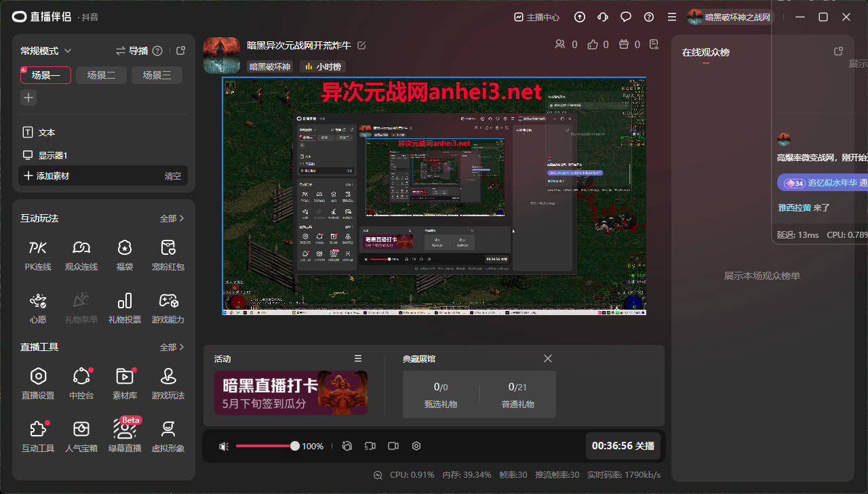Open PK连线 battle feature

point(38,255)
